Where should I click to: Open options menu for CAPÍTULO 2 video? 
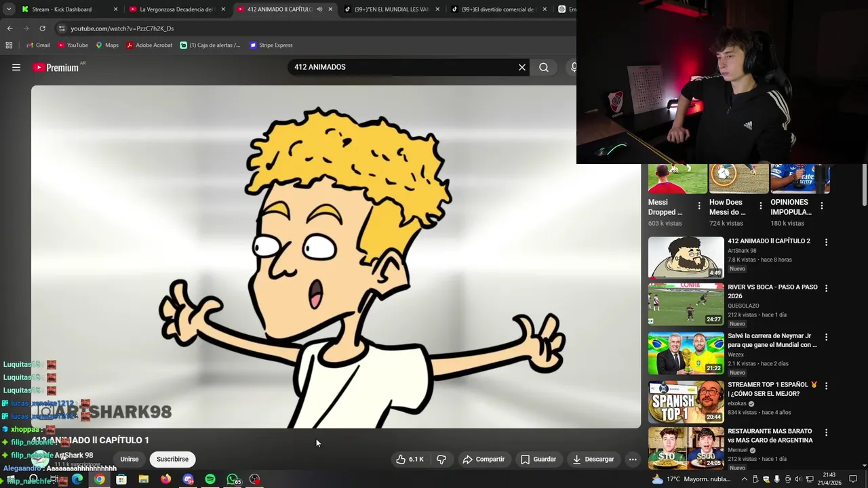(x=826, y=242)
